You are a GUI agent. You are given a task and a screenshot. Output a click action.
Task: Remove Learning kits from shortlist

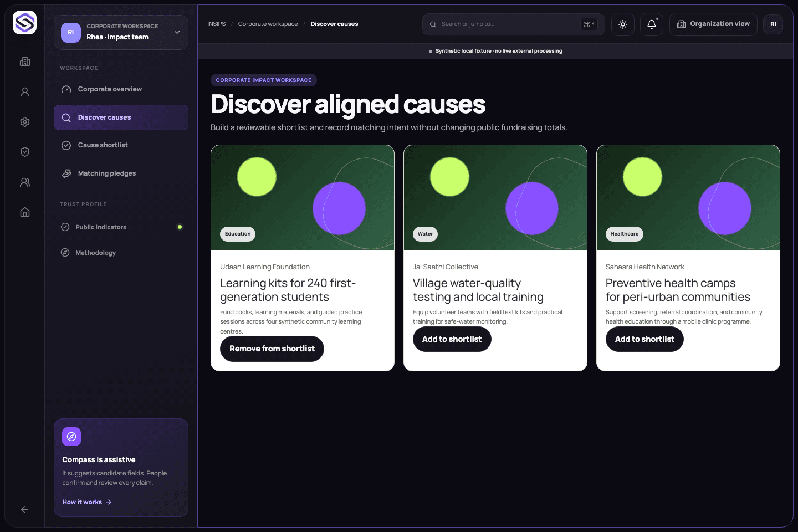tap(272, 349)
